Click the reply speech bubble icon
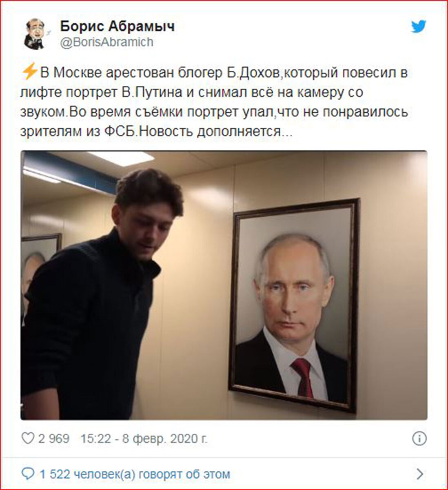448x490 pixels. pyautogui.click(x=27, y=474)
